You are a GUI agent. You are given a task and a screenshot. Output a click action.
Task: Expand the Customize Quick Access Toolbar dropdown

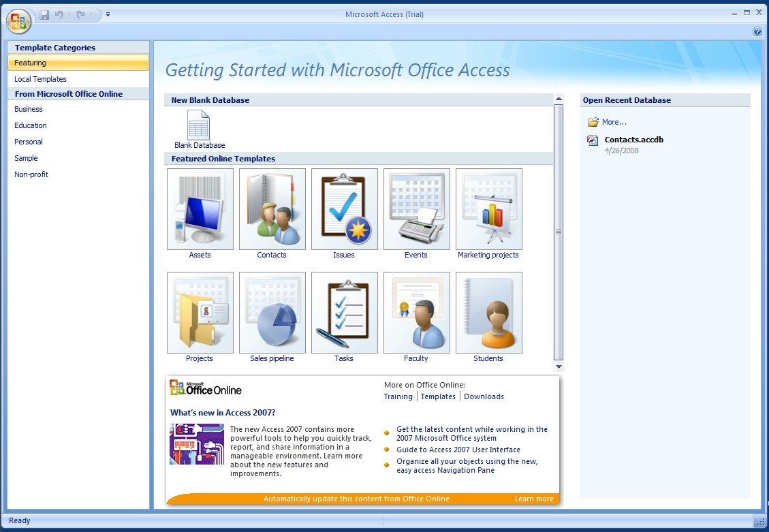click(x=108, y=14)
